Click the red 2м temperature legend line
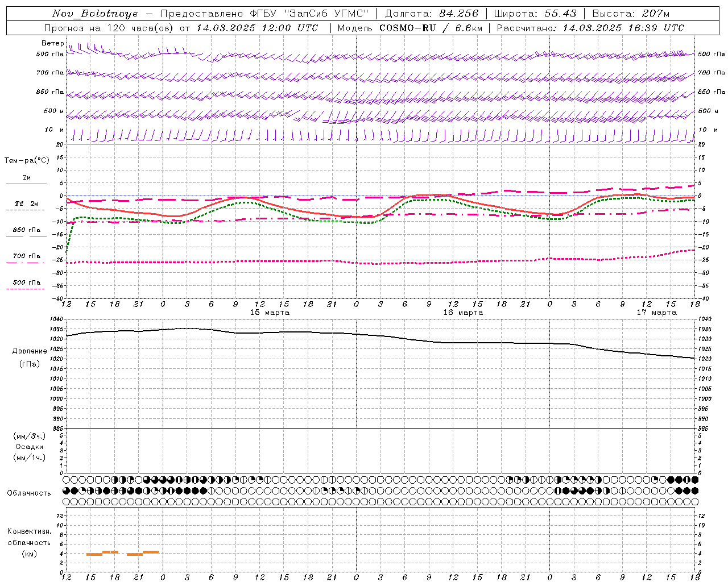This screenshot has width=728, height=582. coord(26,184)
